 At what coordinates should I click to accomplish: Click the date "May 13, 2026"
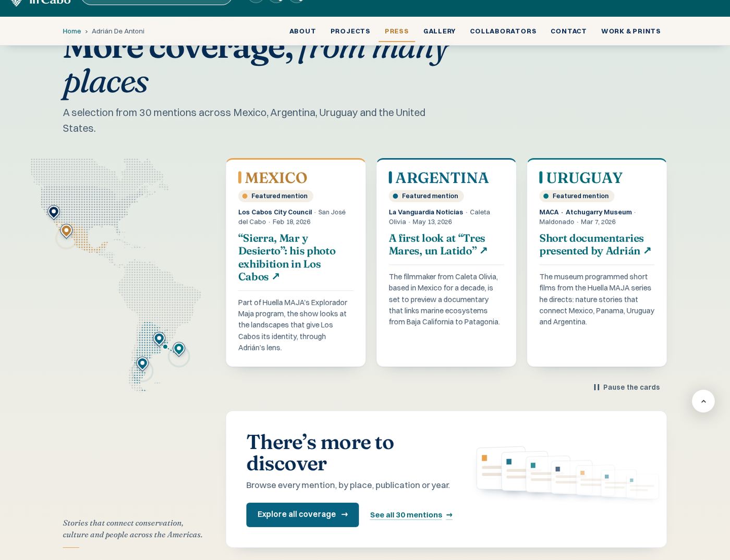(432, 222)
